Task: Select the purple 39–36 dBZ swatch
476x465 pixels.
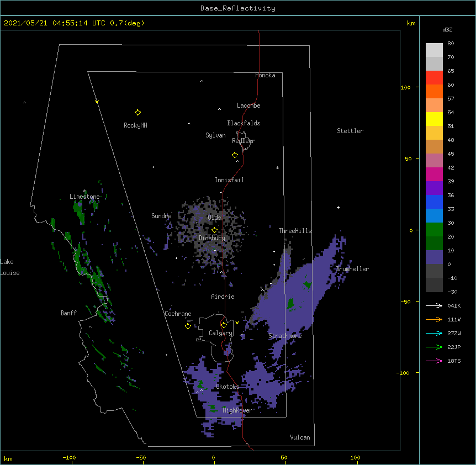Action: point(434,188)
